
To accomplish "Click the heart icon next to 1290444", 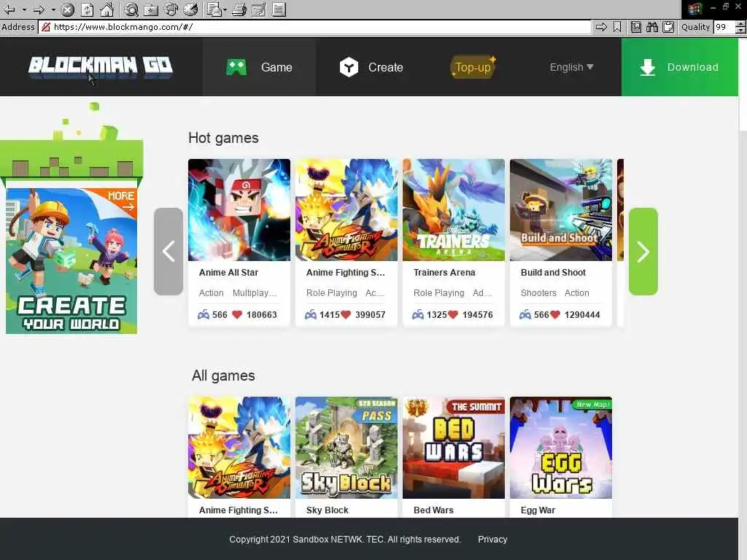I will (555, 315).
